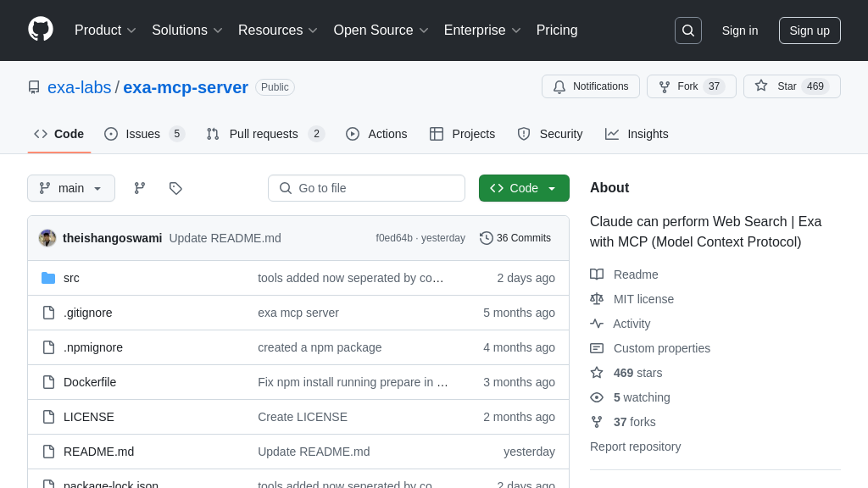Expand the Product menu in header
The image size is (868, 488).
(105, 30)
